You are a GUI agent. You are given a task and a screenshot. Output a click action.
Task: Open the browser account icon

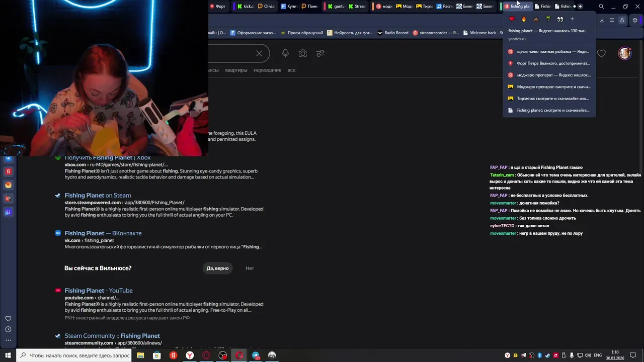[x=622, y=20]
